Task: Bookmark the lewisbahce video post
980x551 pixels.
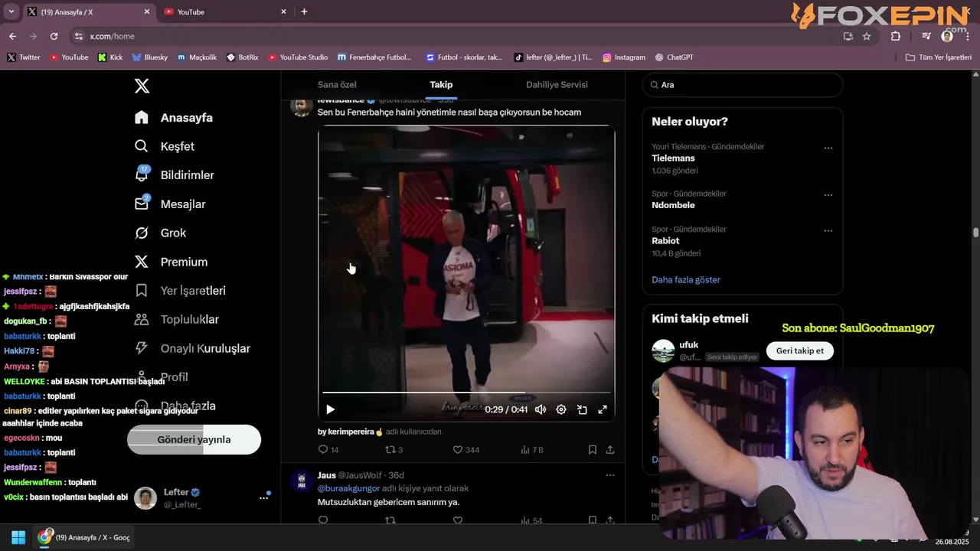Action: [593, 450]
